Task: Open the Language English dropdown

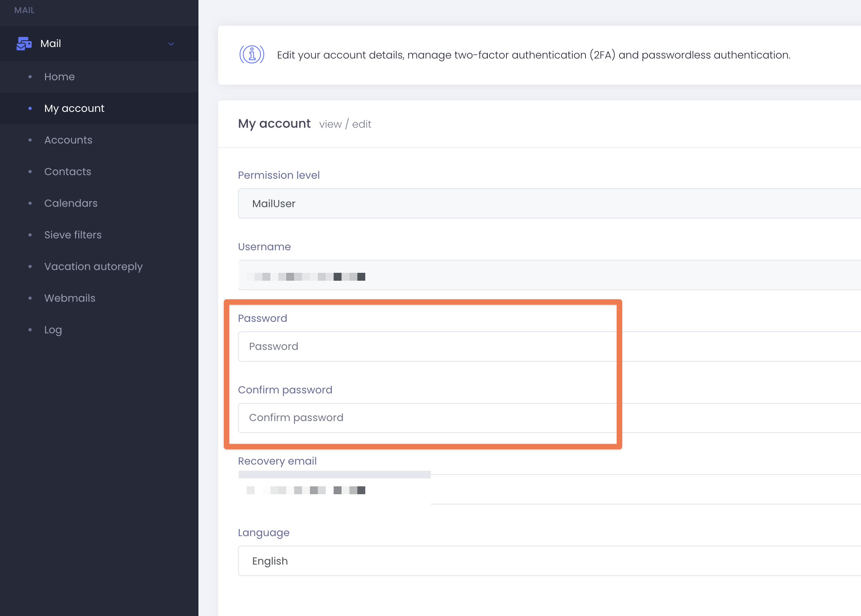Action: 549,561
